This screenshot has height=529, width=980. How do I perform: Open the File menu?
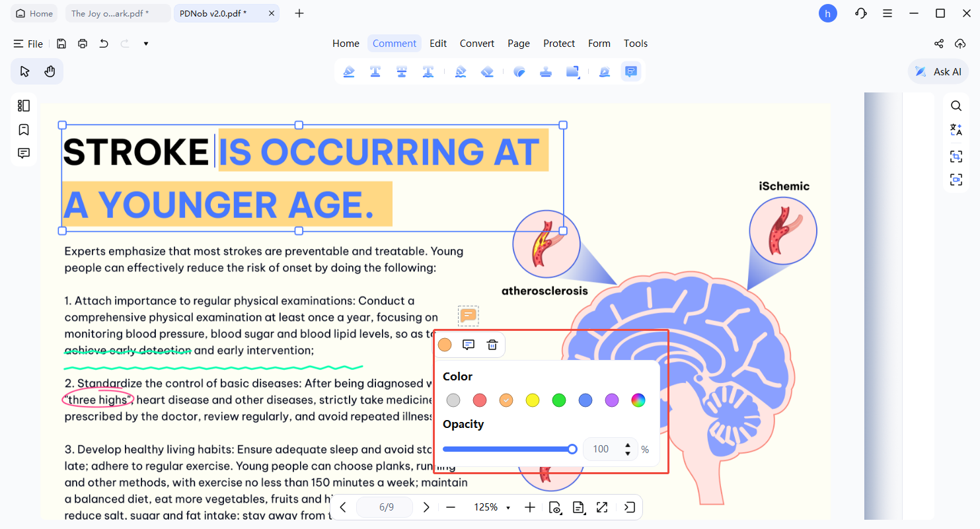28,44
